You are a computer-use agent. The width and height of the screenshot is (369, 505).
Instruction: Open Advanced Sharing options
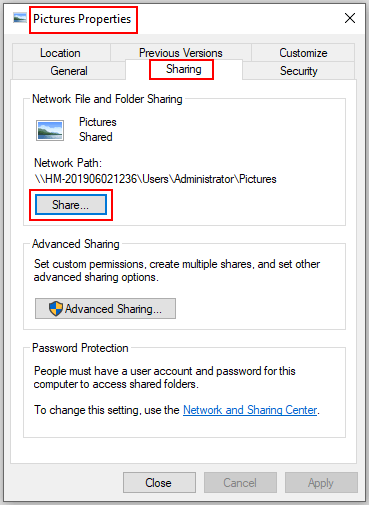coord(105,309)
